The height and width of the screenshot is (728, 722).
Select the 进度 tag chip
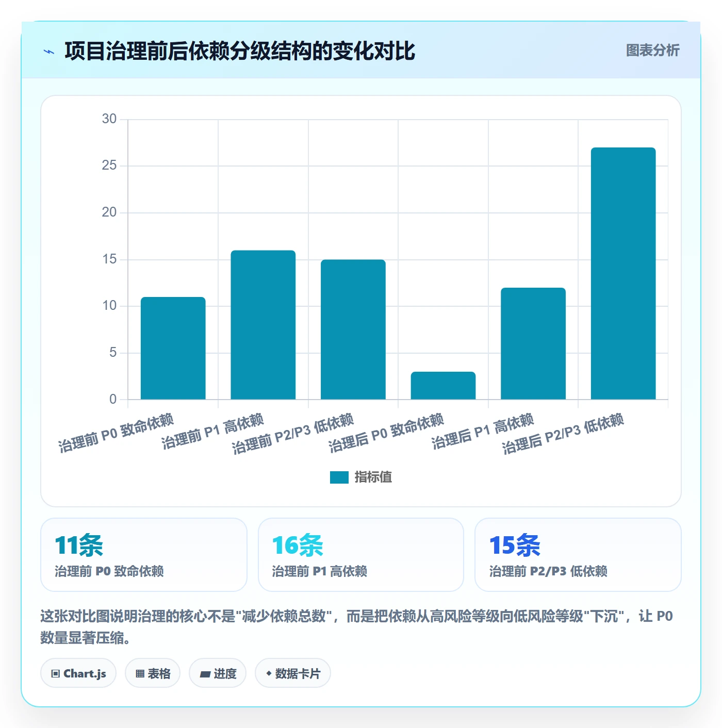(x=218, y=673)
